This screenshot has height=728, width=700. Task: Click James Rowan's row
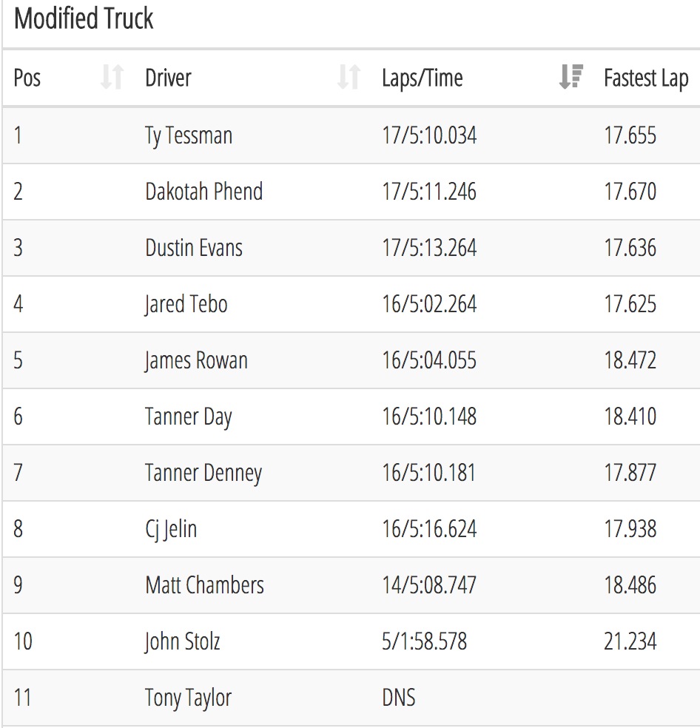[x=351, y=360]
